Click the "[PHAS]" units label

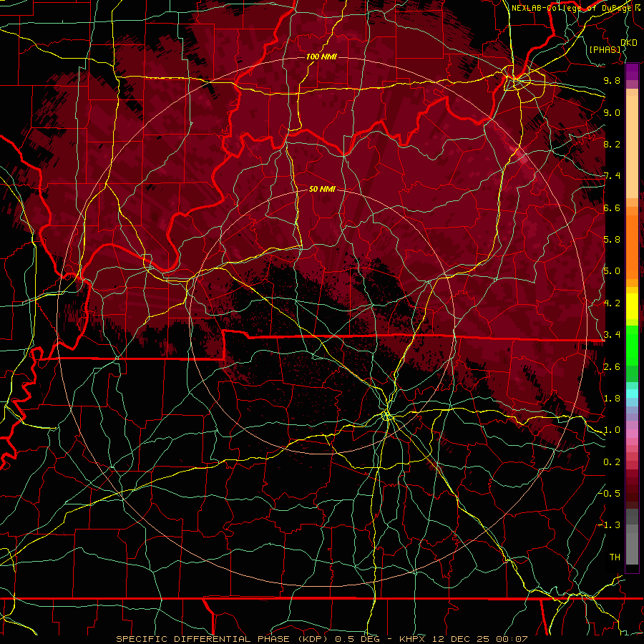(605, 49)
